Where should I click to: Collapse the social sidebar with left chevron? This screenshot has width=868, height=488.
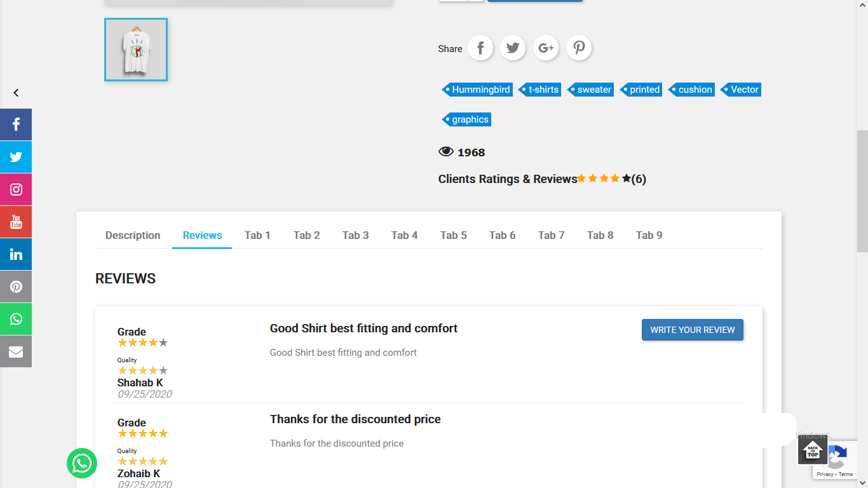click(x=16, y=93)
